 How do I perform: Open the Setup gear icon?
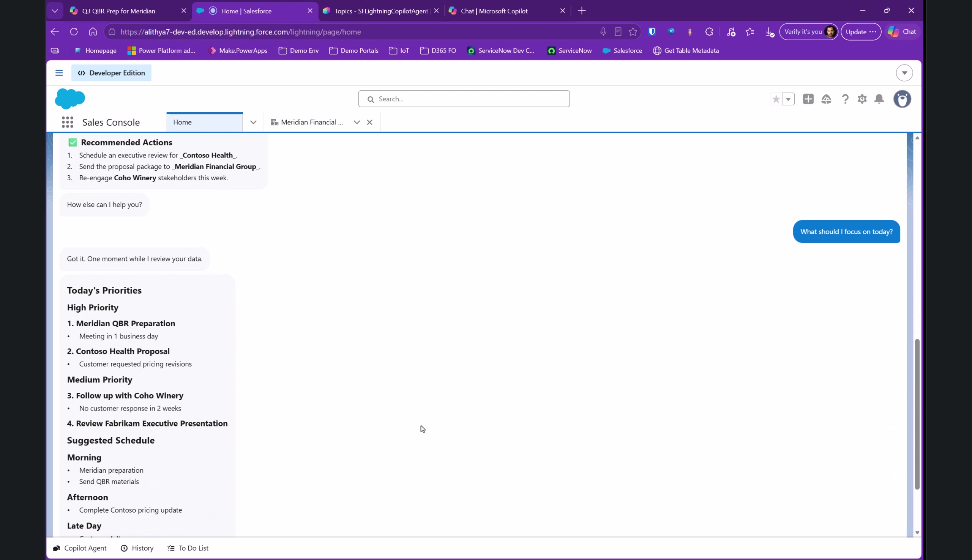point(862,99)
